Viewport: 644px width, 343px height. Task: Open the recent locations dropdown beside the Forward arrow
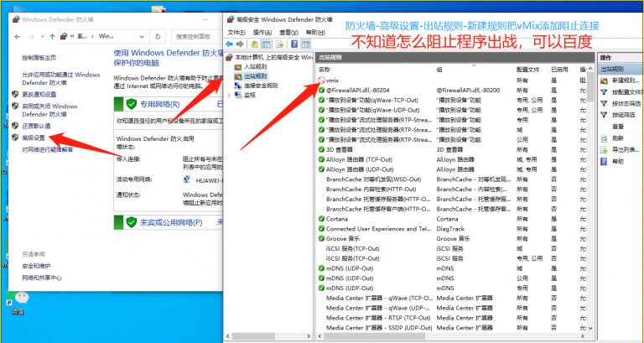click(42, 37)
